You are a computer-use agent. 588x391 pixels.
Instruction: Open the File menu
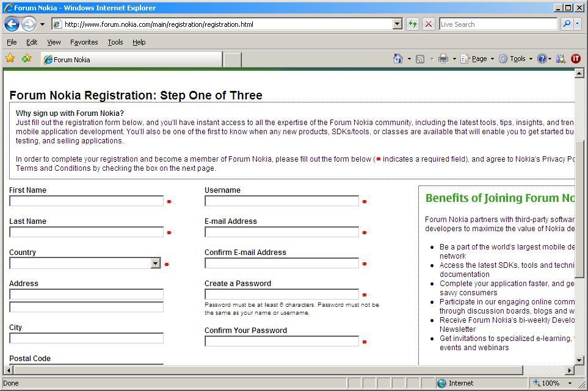(12, 42)
